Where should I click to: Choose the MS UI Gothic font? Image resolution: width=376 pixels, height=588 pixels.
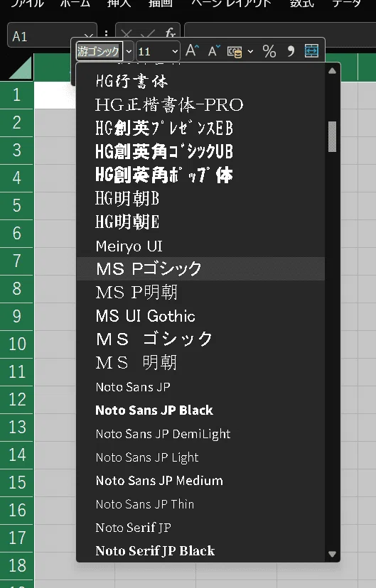(x=200, y=316)
